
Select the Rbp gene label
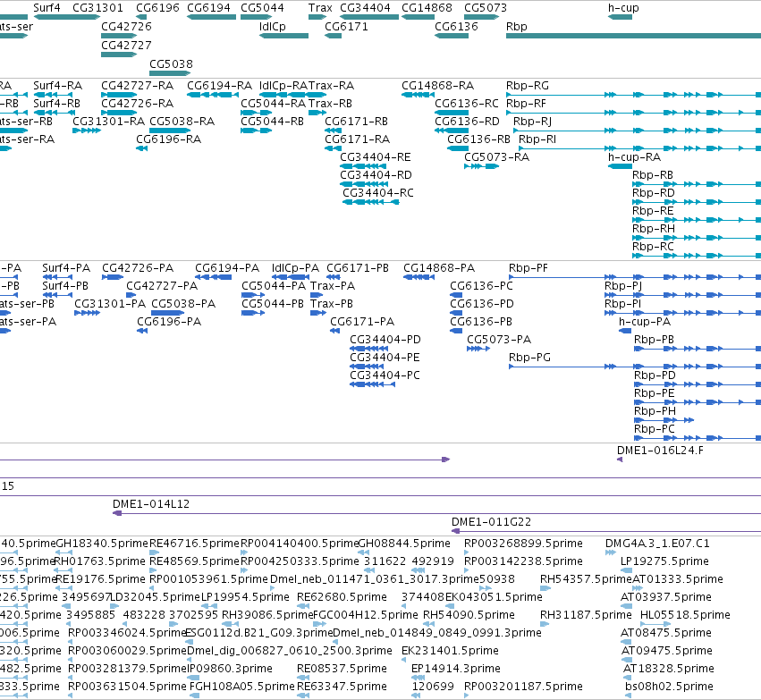pyautogui.click(x=516, y=26)
